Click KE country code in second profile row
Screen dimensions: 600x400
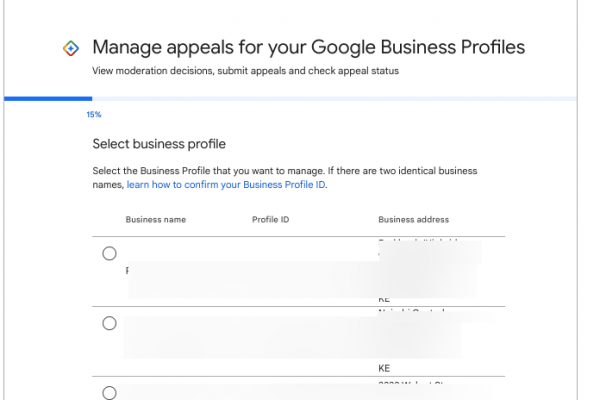click(384, 368)
